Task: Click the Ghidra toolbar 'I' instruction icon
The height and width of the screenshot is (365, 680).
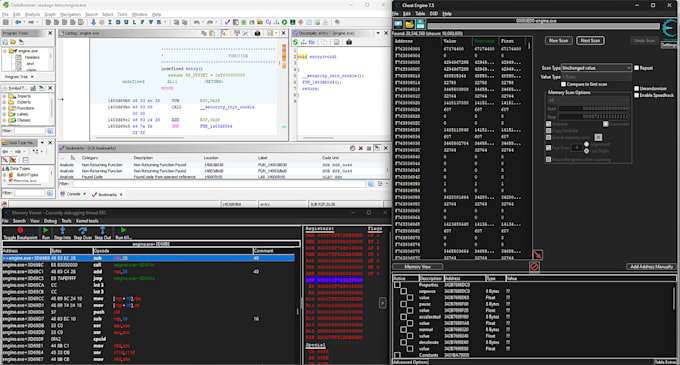Action: coord(110,22)
